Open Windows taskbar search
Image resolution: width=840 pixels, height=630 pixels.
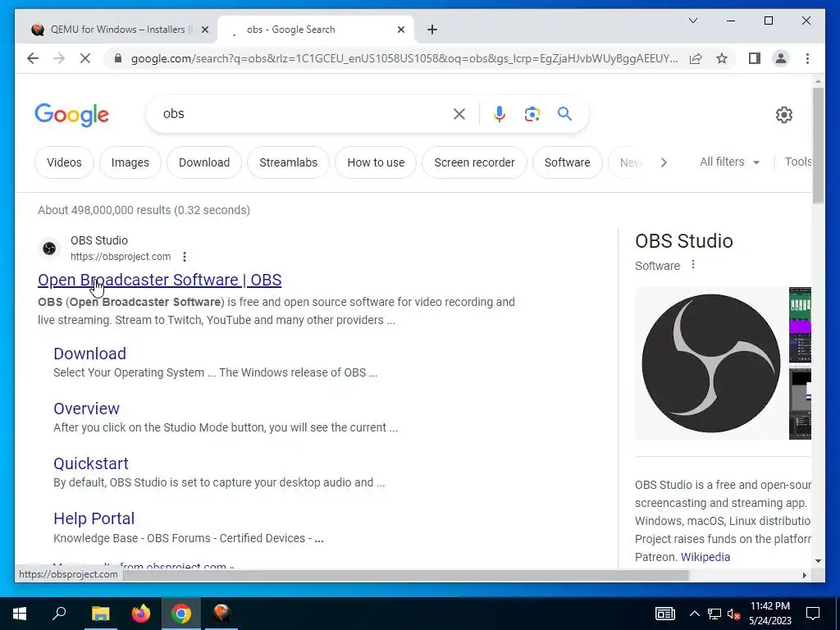[x=59, y=614]
